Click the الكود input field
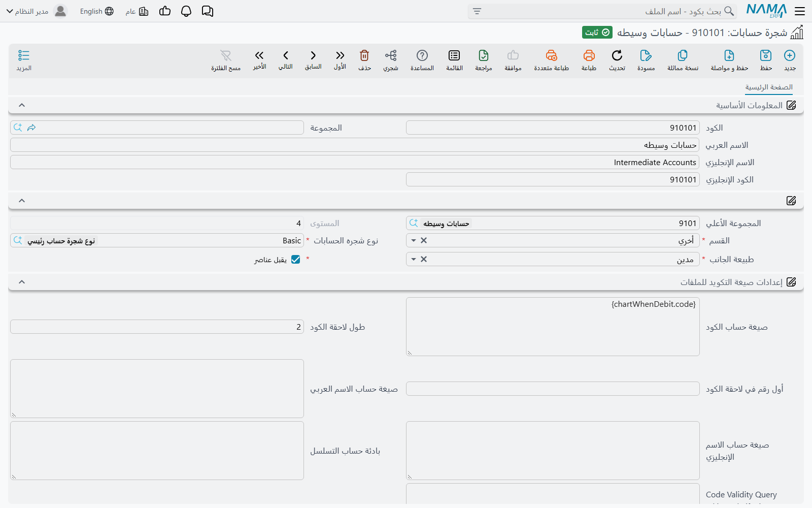The image size is (812, 508). tap(553, 128)
